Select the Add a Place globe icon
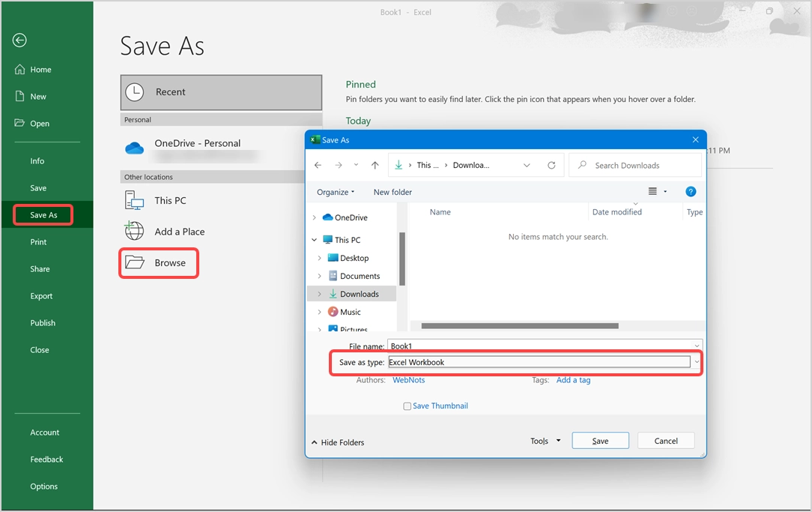This screenshot has width=812, height=512. pos(134,231)
